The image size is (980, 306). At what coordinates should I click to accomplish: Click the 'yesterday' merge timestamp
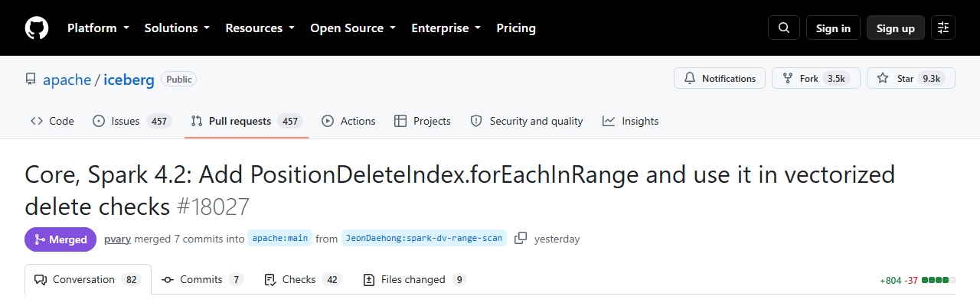[x=557, y=239]
